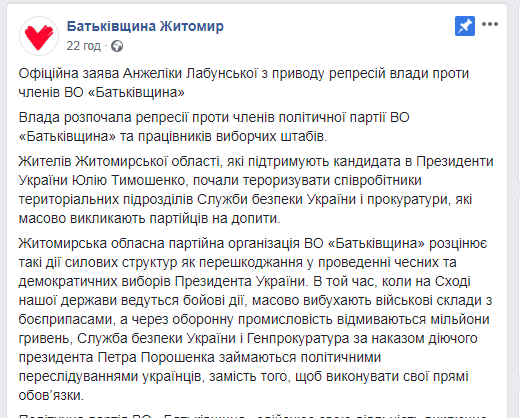Viewport: 520px width, 418px height.
Task: Open the three-dot post options menu
Action: coord(490,24)
